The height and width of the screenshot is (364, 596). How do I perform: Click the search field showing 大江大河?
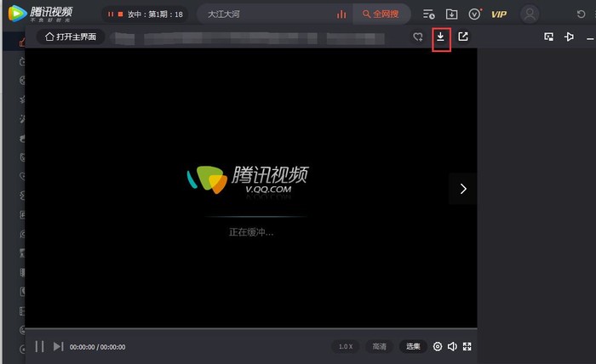pyautogui.click(x=264, y=14)
